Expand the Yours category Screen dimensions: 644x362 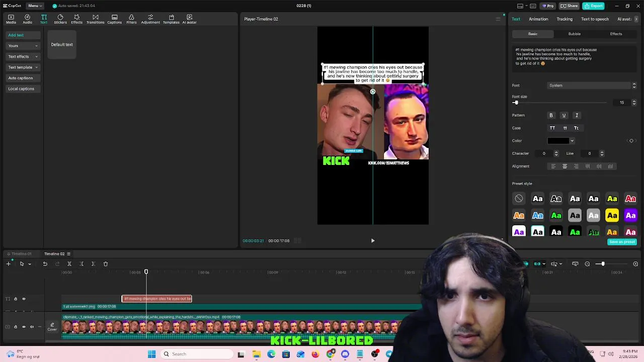[x=23, y=46]
